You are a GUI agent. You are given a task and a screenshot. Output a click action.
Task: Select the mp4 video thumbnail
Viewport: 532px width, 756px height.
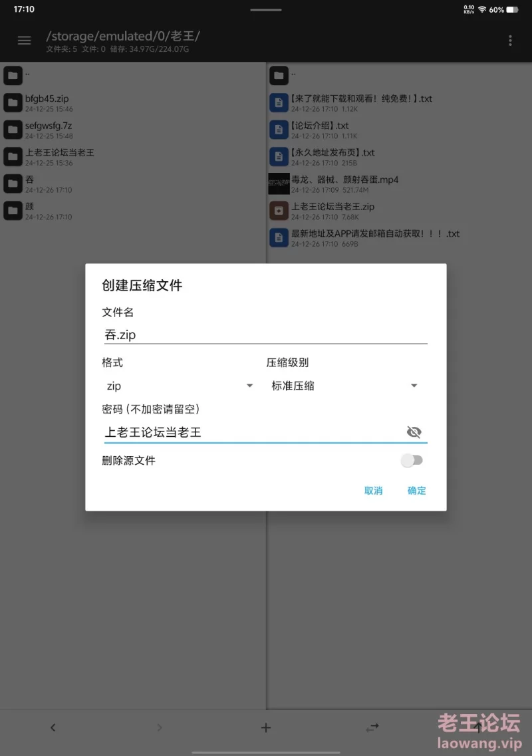click(279, 184)
